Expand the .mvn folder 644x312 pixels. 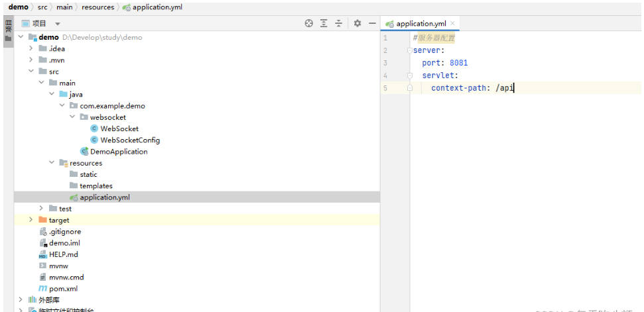tap(31, 60)
